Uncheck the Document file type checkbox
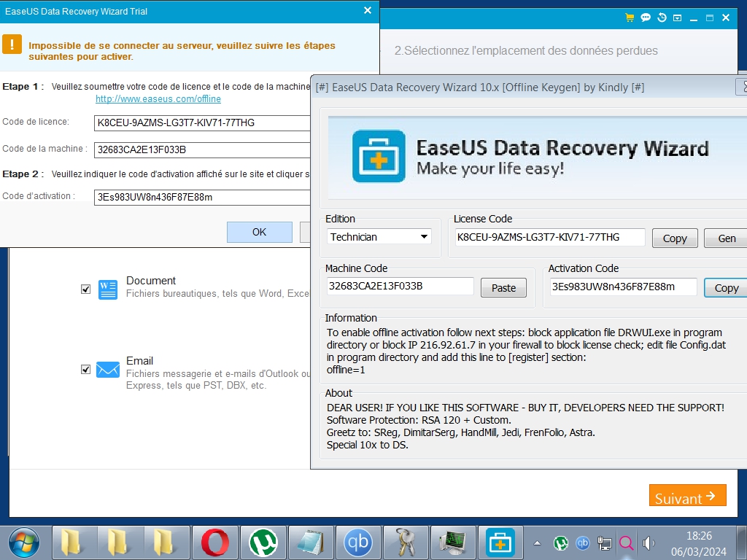Image resolution: width=747 pixels, height=560 pixels. (x=86, y=289)
